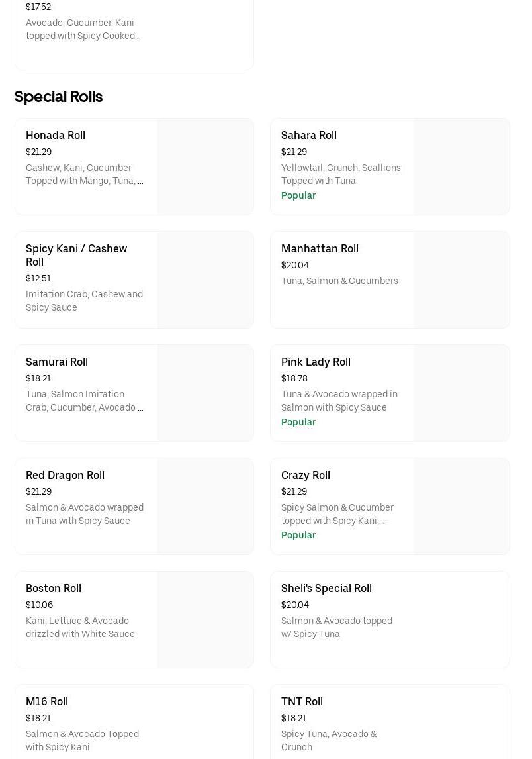532x759 pixels.
Task: Click the Crazy Roll item title
Action: click(306, 475)
